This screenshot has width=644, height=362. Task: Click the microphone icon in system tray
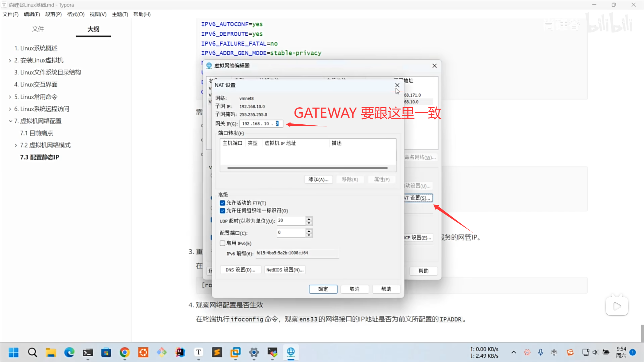[540, 352]
